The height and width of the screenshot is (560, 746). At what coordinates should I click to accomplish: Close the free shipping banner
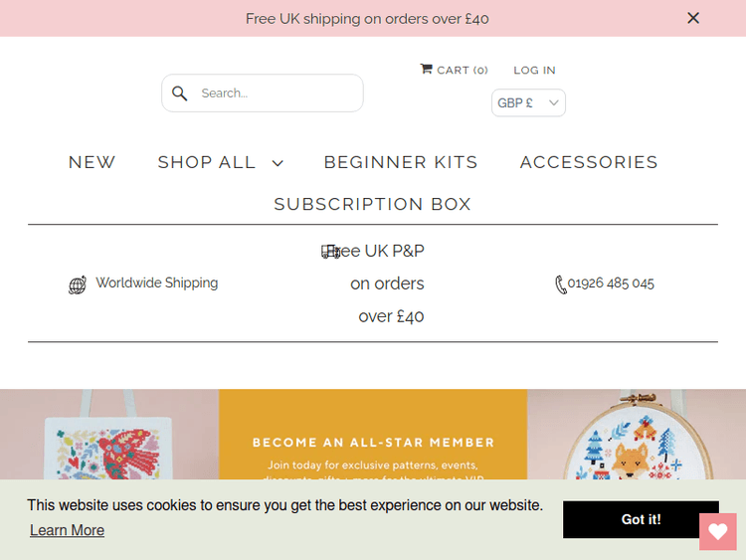click(693, 18)
